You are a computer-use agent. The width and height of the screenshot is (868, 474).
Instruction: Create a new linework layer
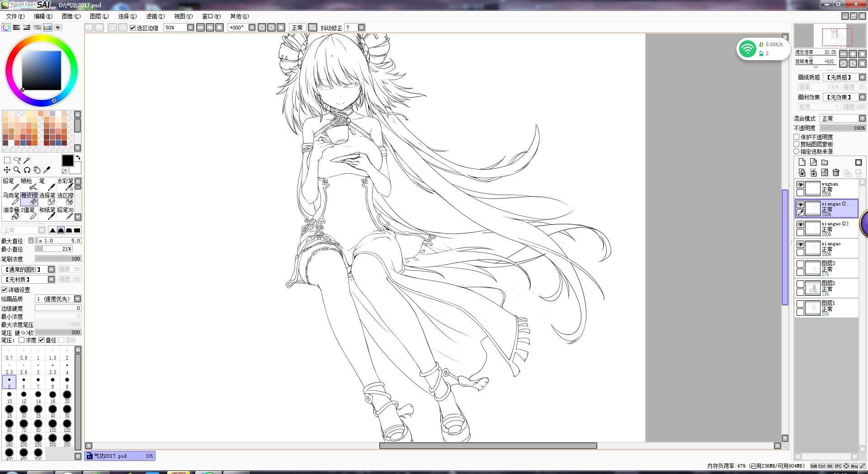pos(813,162)
